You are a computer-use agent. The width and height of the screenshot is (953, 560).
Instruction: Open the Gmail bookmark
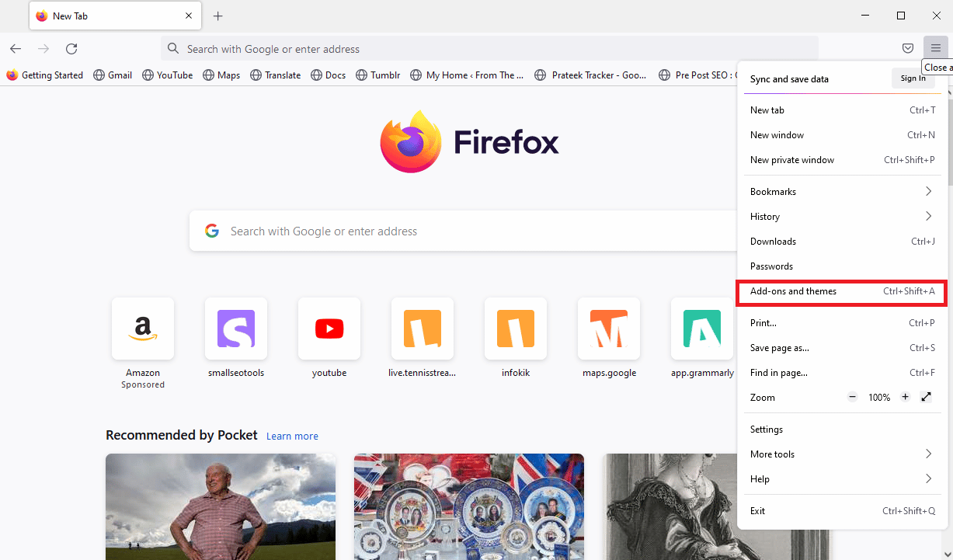pos(113,75)
